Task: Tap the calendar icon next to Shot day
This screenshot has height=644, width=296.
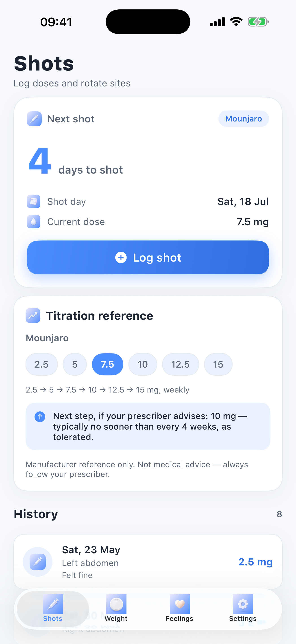Action: tap(34, 201)
